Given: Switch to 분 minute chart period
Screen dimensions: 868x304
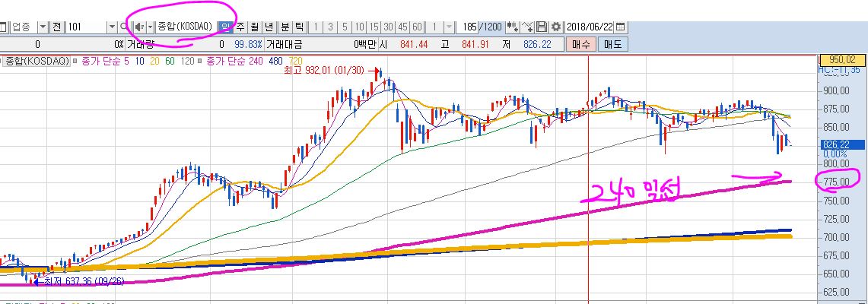Looking at the screenshot, I should 285,27.
